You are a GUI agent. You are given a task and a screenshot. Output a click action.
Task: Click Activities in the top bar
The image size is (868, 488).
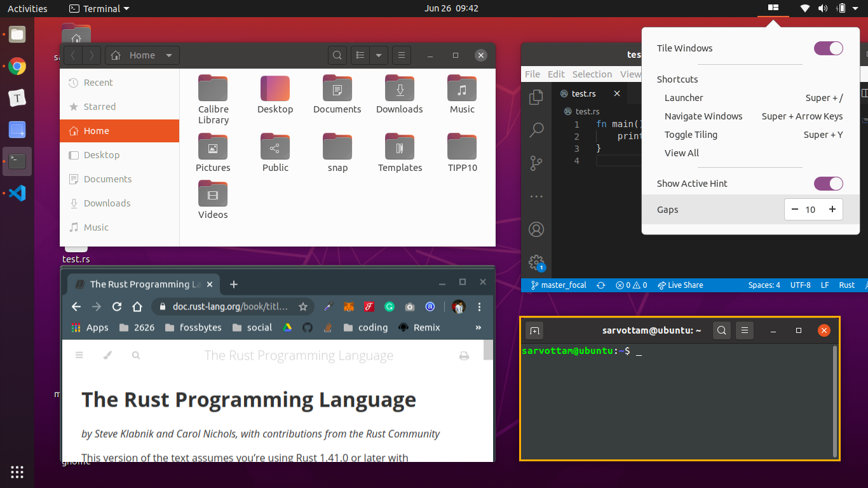click(27, 8)
